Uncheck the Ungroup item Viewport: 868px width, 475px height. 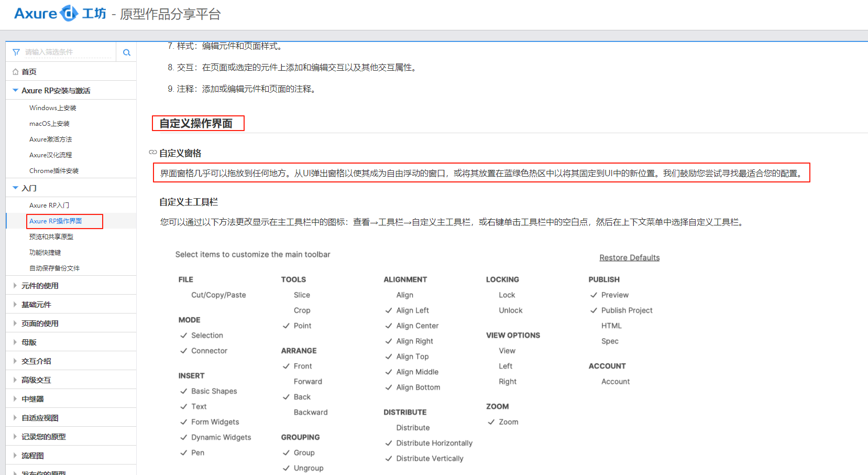(x=303, y=468)
